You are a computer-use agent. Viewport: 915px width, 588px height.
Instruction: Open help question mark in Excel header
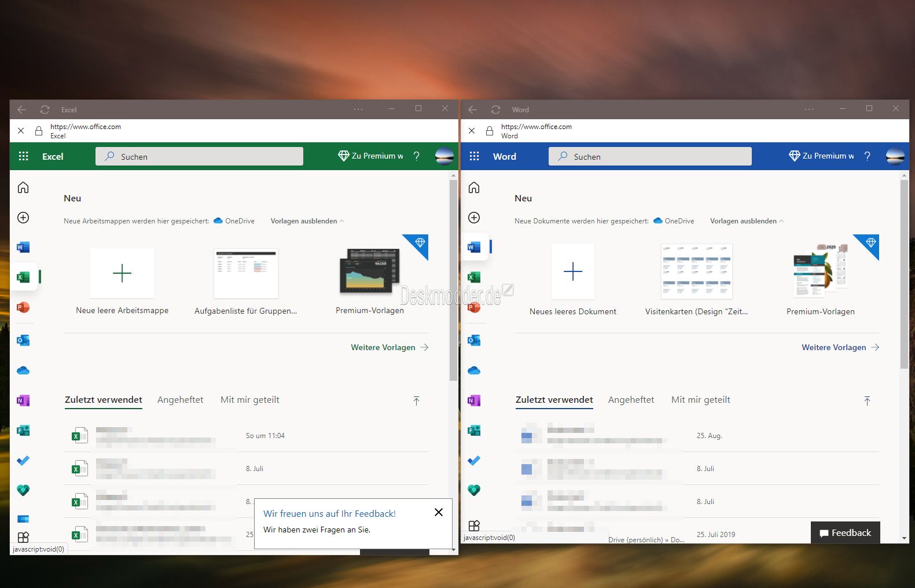[416, 156]
